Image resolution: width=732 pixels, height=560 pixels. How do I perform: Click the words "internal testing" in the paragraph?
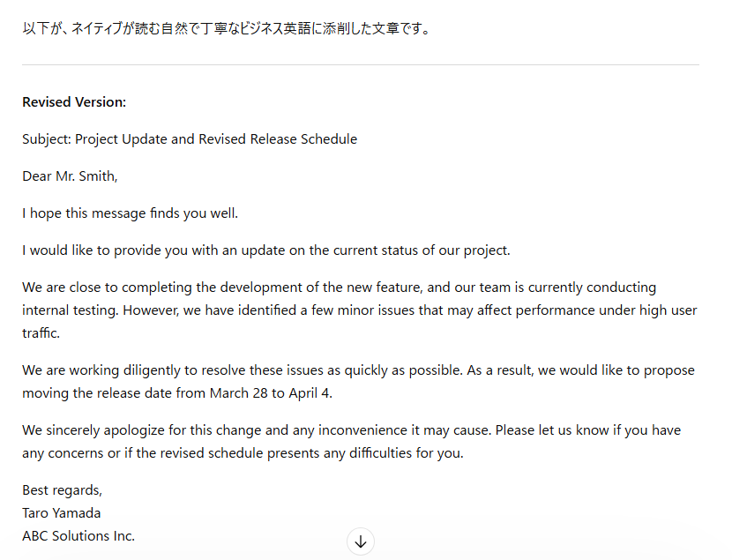[71, 310]
